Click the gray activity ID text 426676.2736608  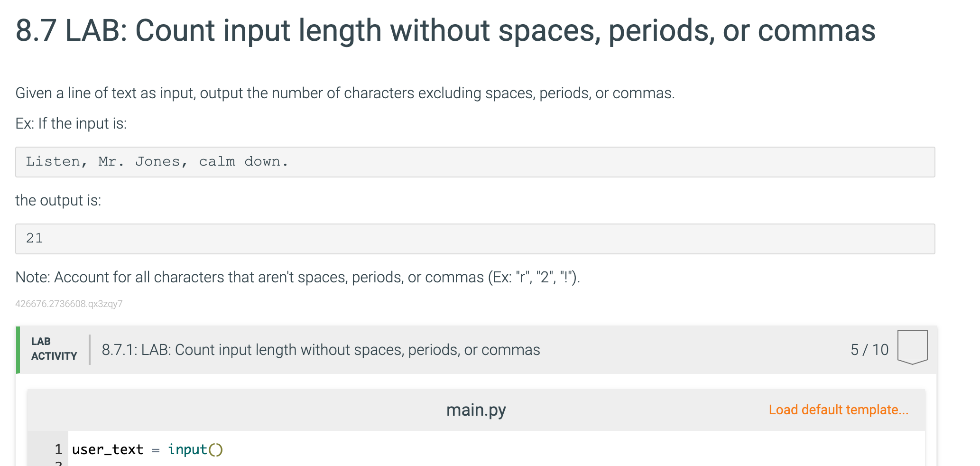(69, 304)
